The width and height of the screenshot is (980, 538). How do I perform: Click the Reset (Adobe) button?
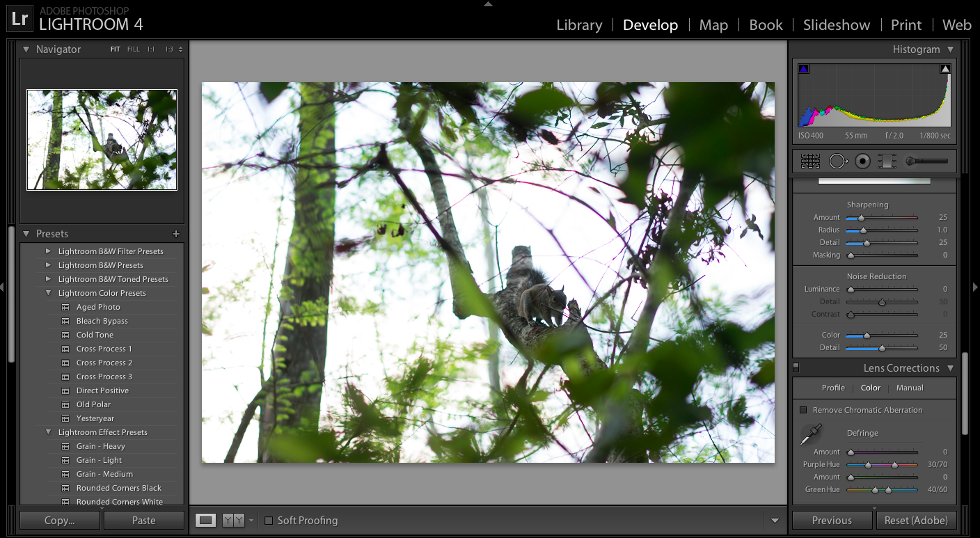tap(917, 520)
